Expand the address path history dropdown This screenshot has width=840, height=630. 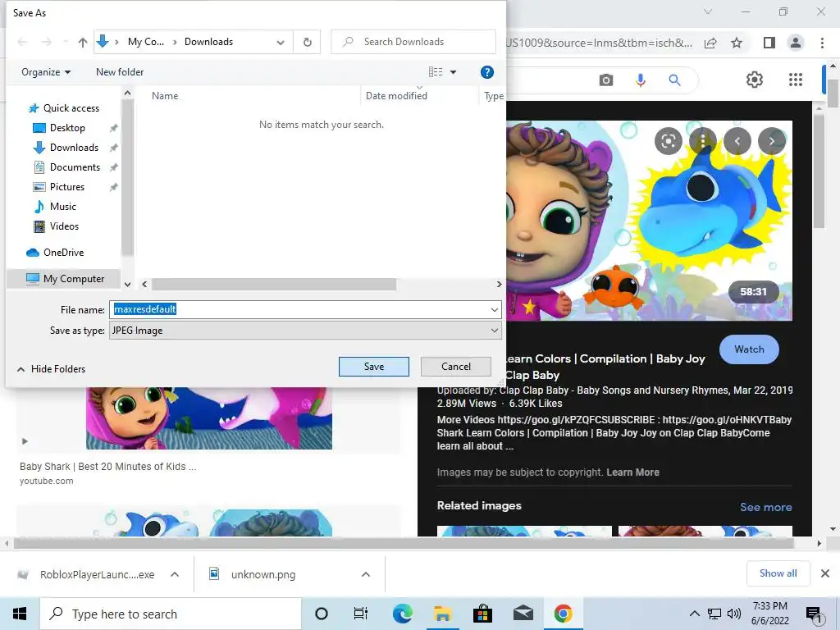[x=281, y=43]
